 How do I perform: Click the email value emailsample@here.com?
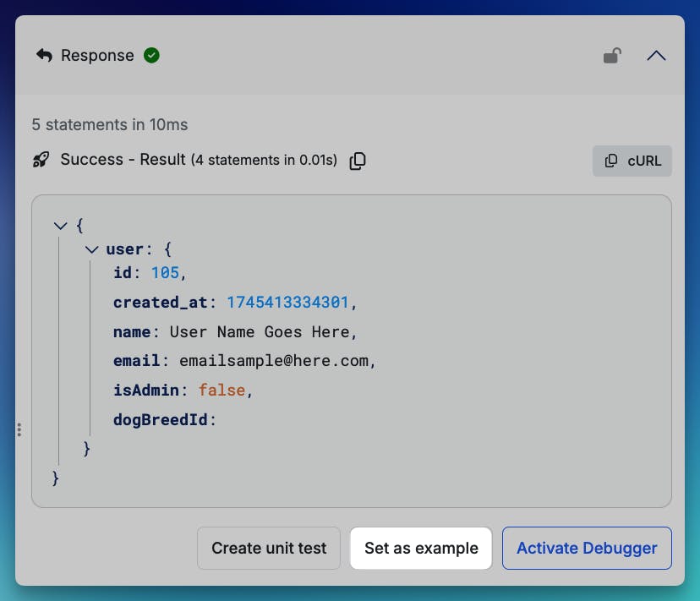(274, 361)
